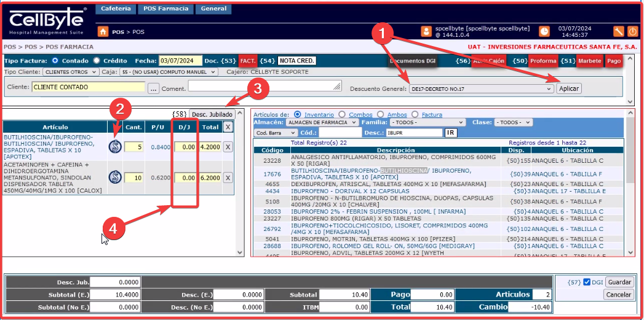Open Cafeteria menu tab
644x320 pixels.
pos(116,8)
